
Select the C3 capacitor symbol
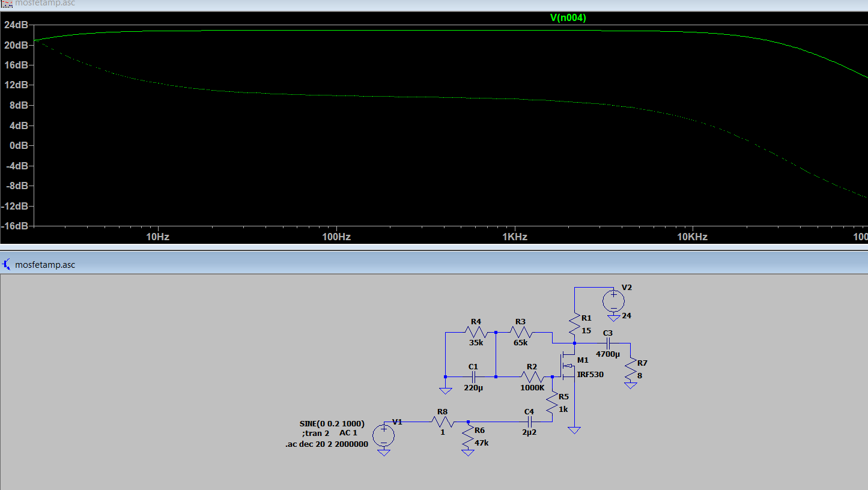pyautogui.click(x=608, y=343)
